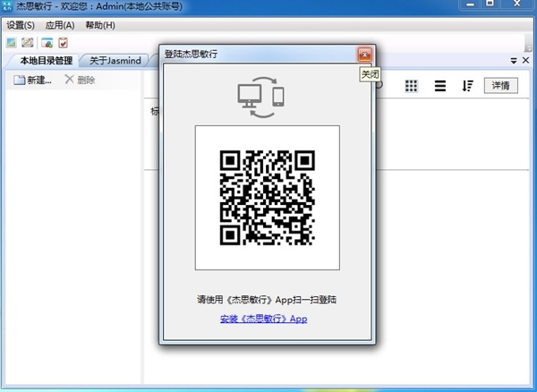The width and height of the screenshot is (537, 392).
Task: Click the cloud sync icon in the toolbar
Action: click(x=28, y=43)
